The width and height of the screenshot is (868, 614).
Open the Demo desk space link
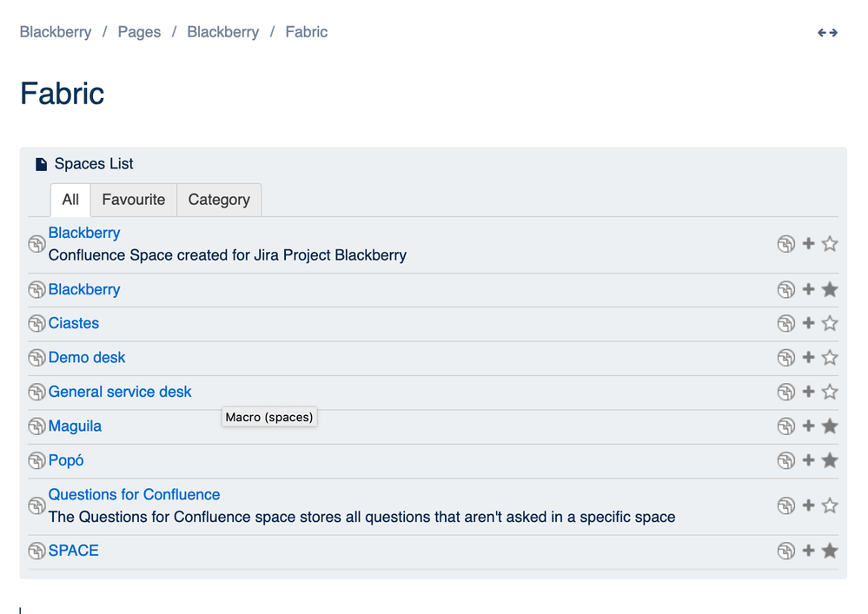[x=87, y=358]
